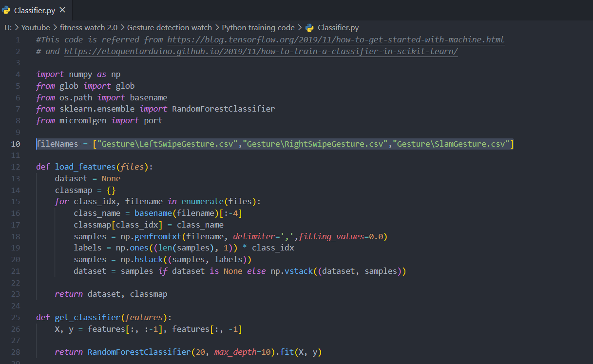Screen dimensions: 593x364
Task: Click the Python training code breadcrumb
Action: 257,28
